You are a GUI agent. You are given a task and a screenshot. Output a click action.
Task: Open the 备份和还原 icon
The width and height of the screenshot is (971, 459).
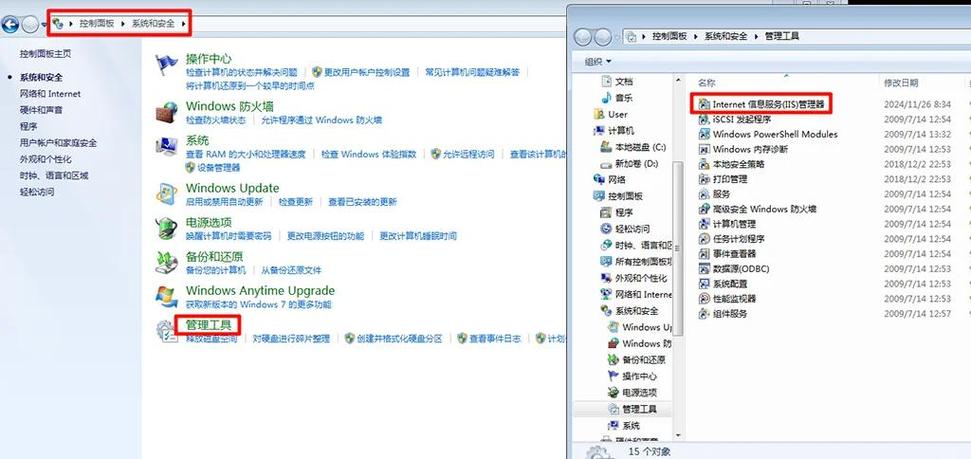(166, 262)
